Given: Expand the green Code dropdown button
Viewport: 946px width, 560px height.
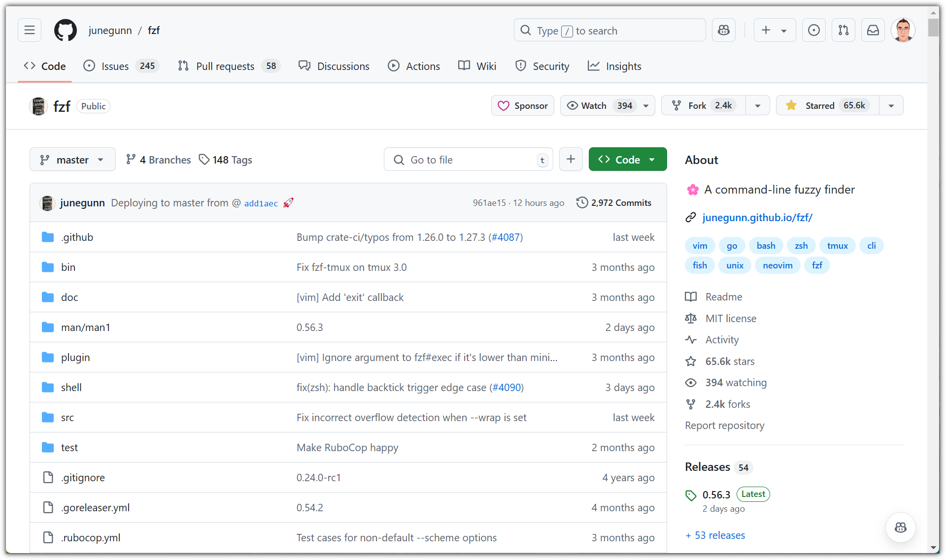Looking at the screenshot, I should coord(627,160).
